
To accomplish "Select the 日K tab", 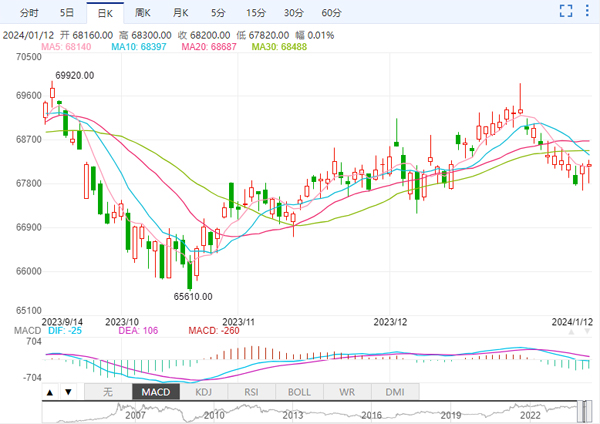I will pos(105,13).
